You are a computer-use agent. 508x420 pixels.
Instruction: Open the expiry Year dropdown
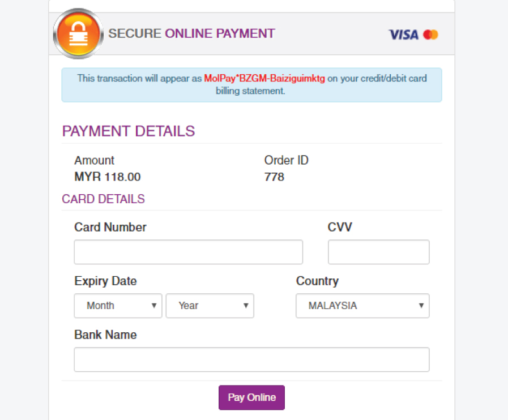coord(210,306)
